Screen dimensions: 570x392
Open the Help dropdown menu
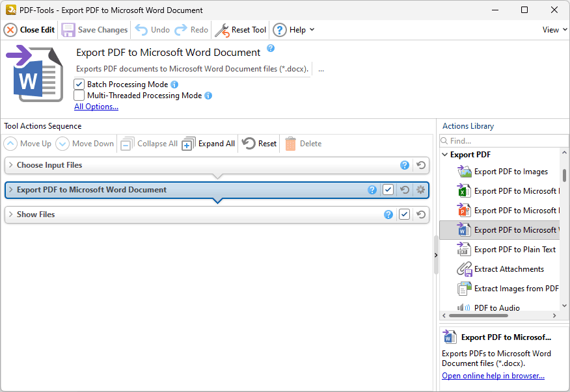tap(293, 30)
